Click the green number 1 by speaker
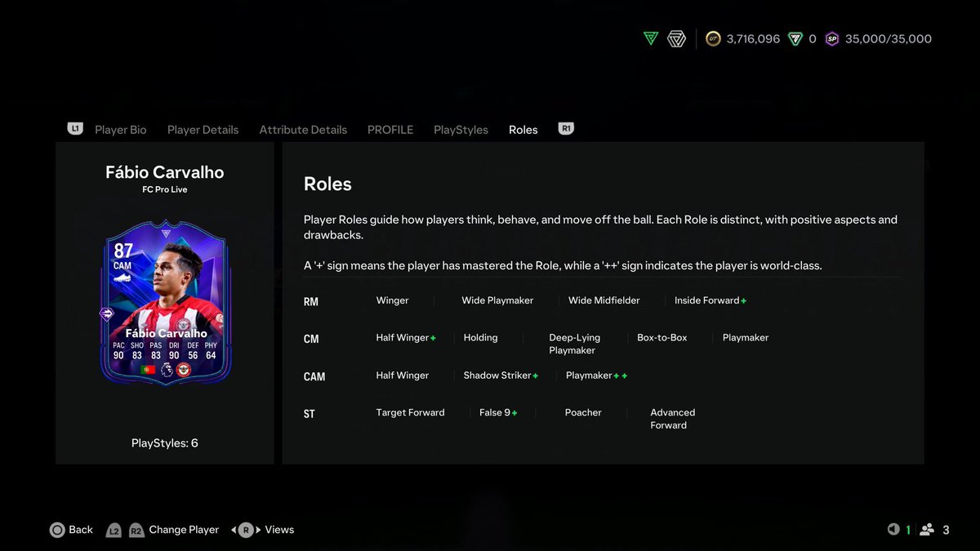The height and width of the screenshot is (551, 980). point(908,530)
